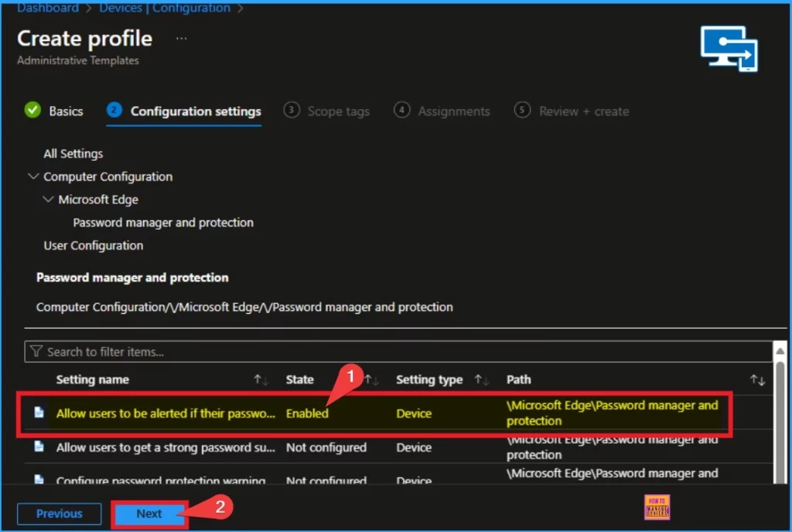792x532 pixels.
Task: Switch to the Scope tags step
Action: [x=339, y=111]
